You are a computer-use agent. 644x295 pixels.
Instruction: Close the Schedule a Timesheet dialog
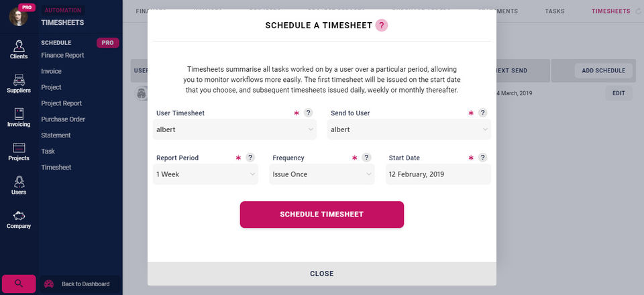coord(322,274)
